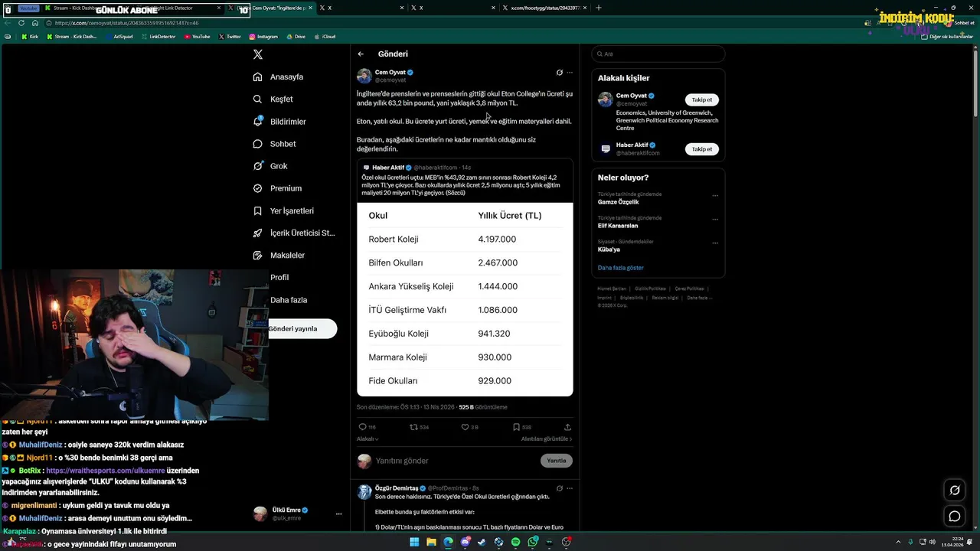Open floating messages button
This screenshot has height=551, width=980.
(x=955, y=517)
